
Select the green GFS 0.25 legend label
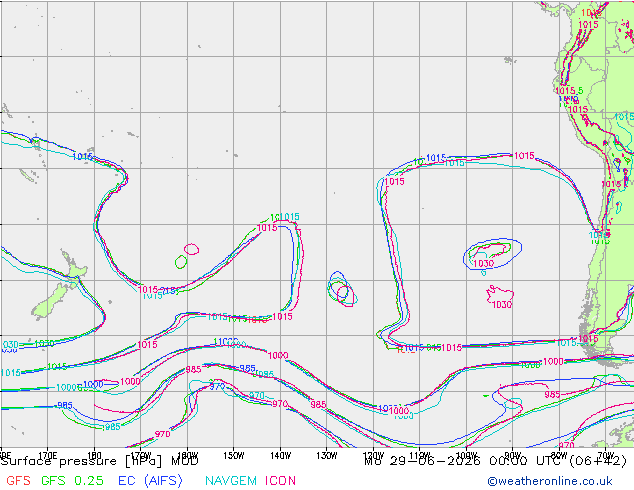pyautogui.click(x=72, y=481)
